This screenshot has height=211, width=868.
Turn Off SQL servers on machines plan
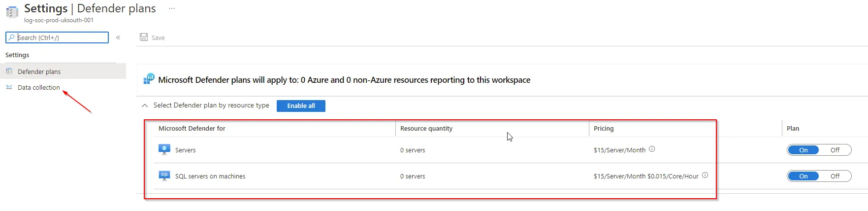point(835,176)
